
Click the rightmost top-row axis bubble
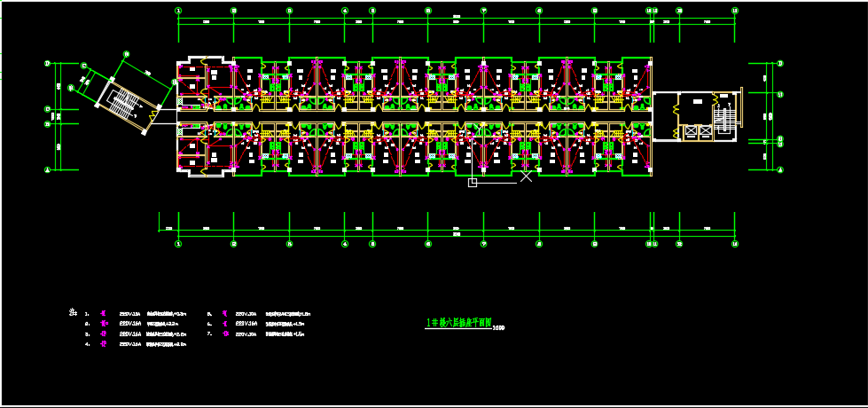pyautogui.click(x=735, y=11)
